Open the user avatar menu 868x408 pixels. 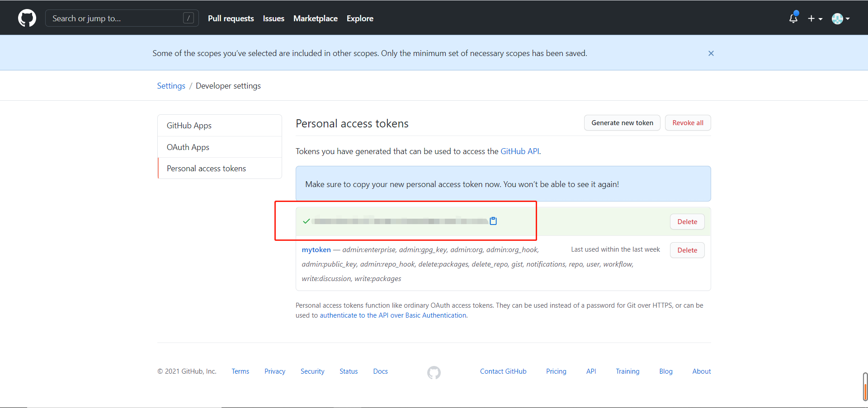click(x=840, y=19)
